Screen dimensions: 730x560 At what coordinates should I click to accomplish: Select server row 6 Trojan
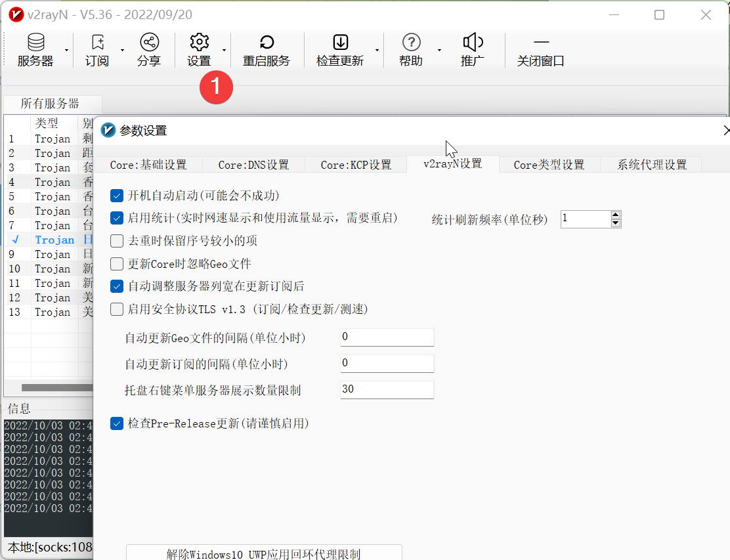(x=49, y=211)
